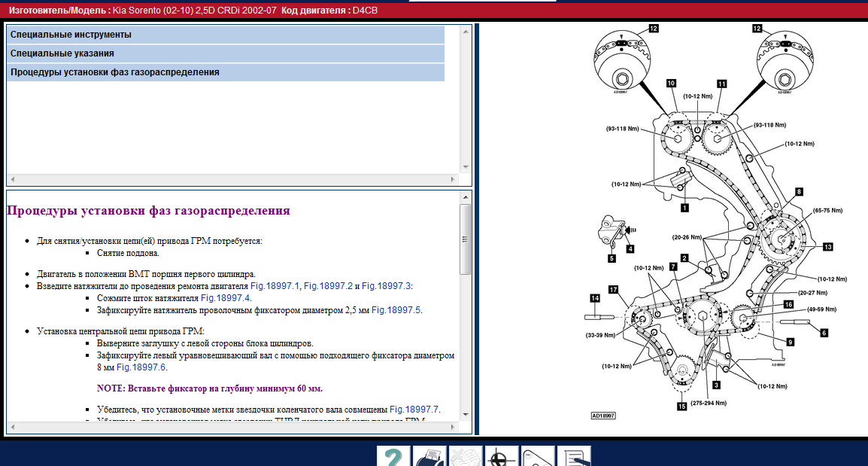Open the Fig.18997.7 figure link
868x466 pixels.
[x=414, y=410]
